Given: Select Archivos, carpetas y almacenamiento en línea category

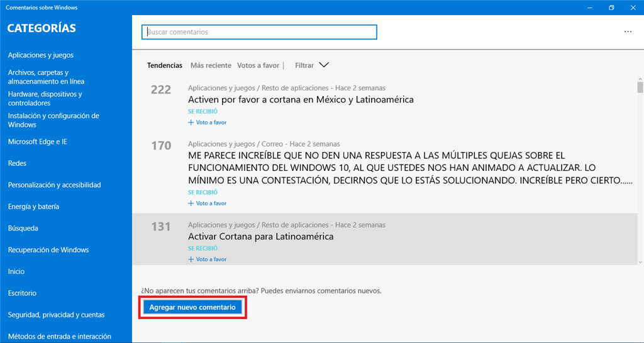Looking at the screenshot, I should [46, 77].
